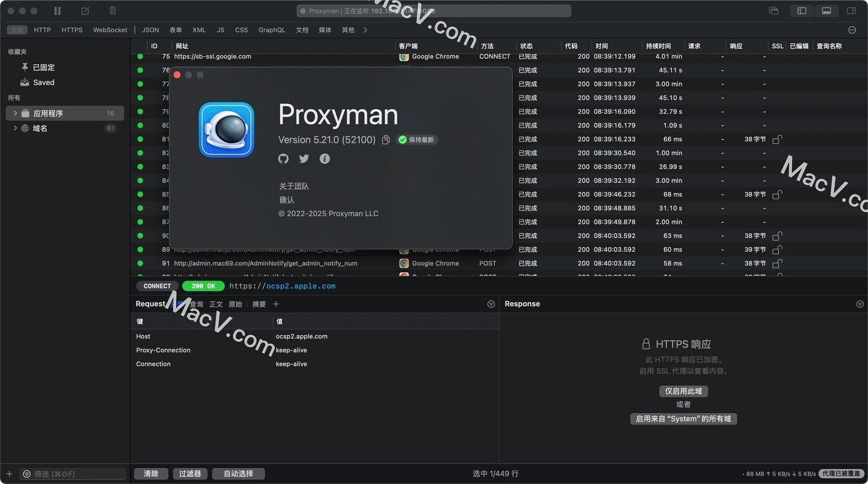Filter by GraphQL requests

tap(272, 30)
